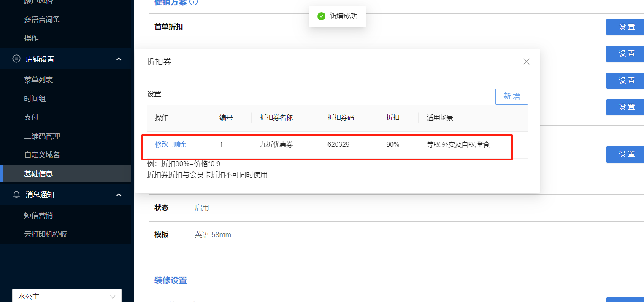Collapse the 店铺设置 section chevron
644x302 pixels.
point(119,59)
